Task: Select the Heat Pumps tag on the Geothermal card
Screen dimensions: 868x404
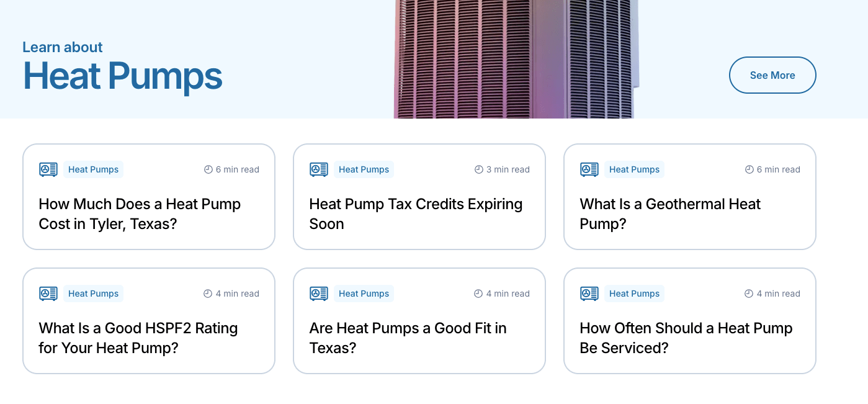Action: 634,169
